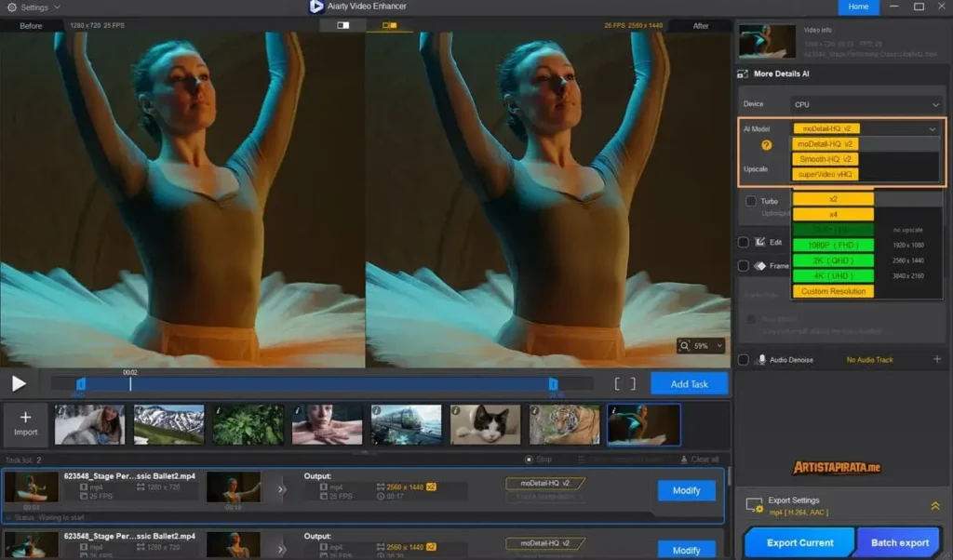
Task: Switch to the After tab
Action: [x=701, y=26]
